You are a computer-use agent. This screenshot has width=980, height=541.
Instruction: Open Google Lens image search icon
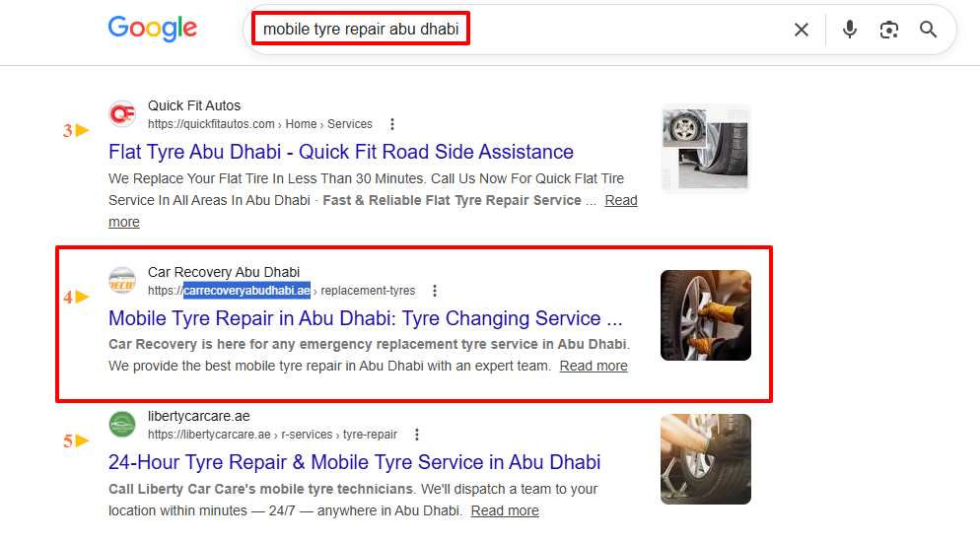click(x=888, y=30)
